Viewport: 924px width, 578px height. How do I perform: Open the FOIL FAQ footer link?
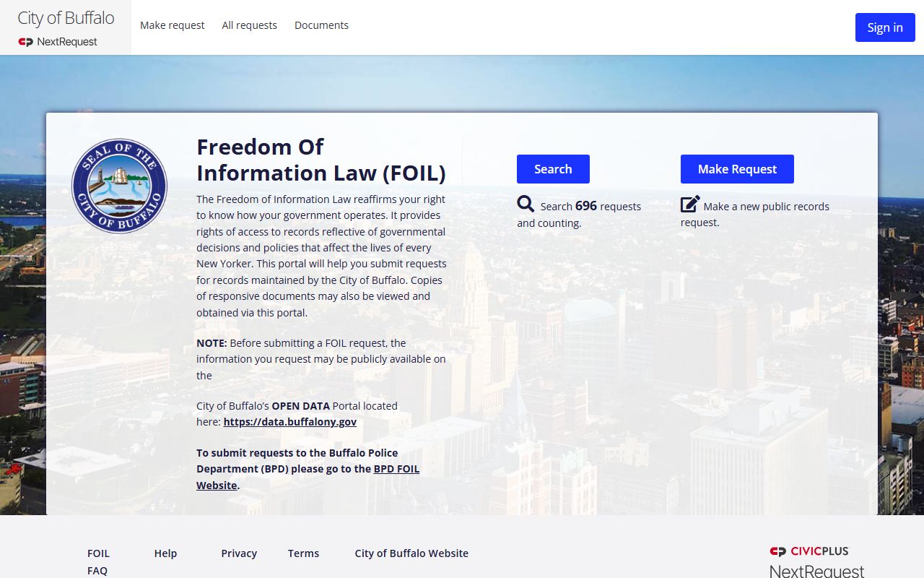point(98,561)
